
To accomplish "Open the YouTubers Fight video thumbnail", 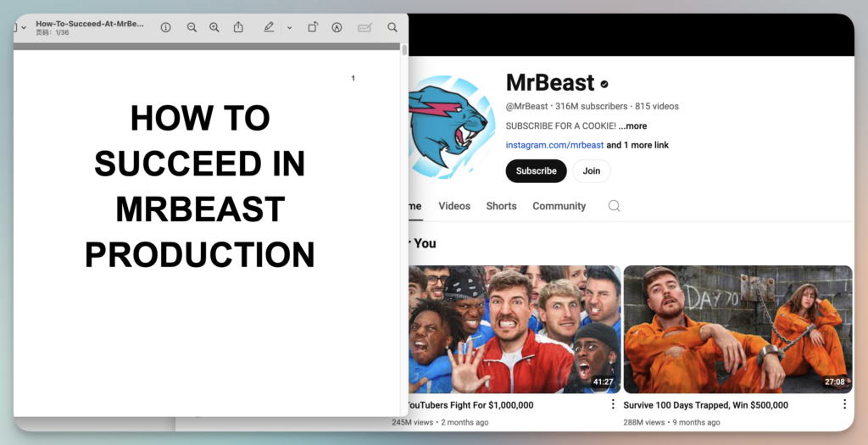I will tap(515, 330).
